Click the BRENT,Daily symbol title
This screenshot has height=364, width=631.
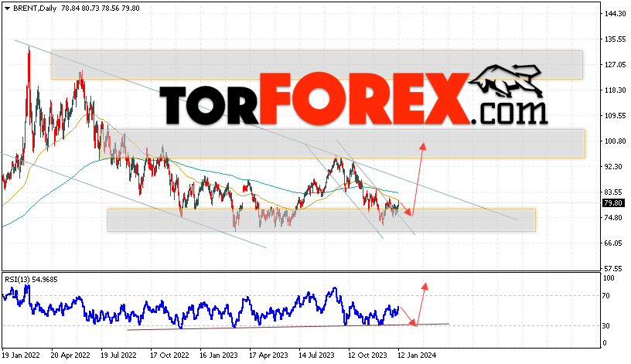click(35, 9)
